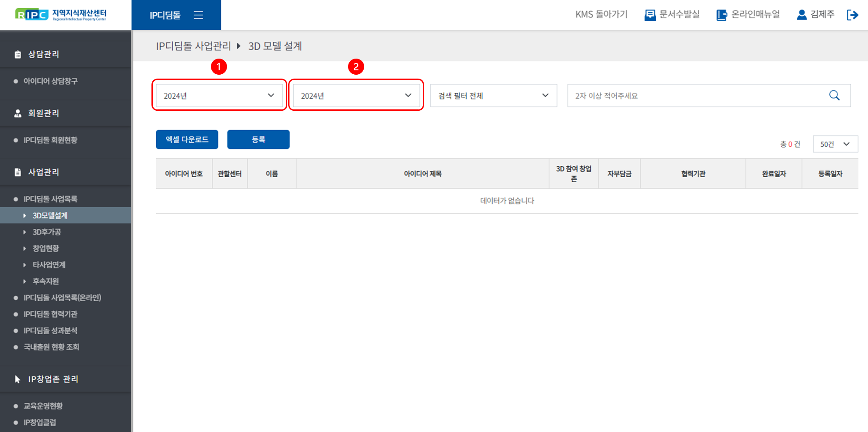The height and width of the screenshot is (432, 868).
Task: Click the hamburger menu icon beside IPC디딤돌
Action: pos(198,15)
